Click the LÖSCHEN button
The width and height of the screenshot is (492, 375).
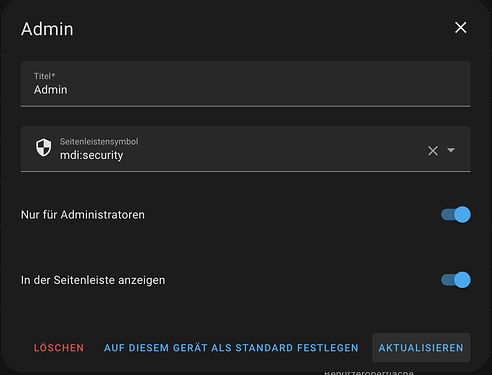(59, 348)
